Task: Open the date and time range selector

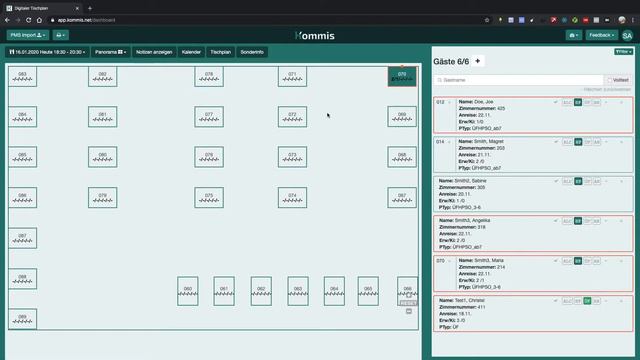Action: [x=47, y=52]
